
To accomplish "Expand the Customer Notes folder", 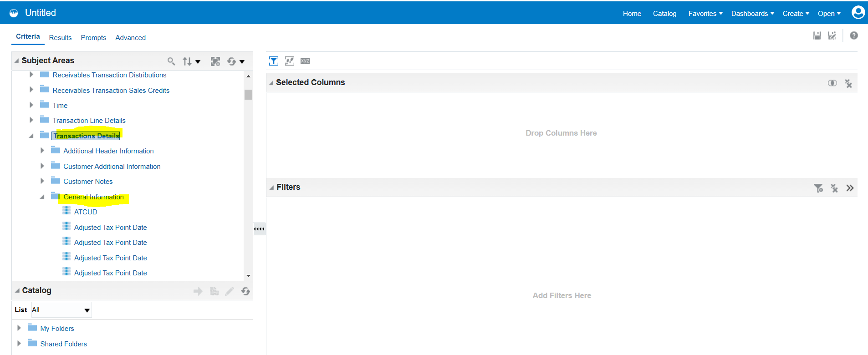I will point(42,181).
